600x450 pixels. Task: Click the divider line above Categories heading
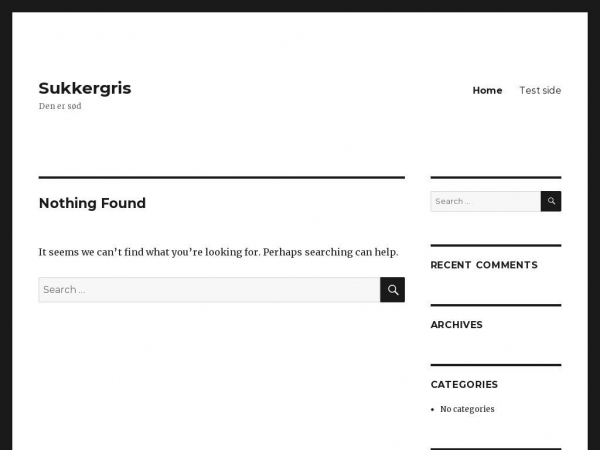coord(496,365)
